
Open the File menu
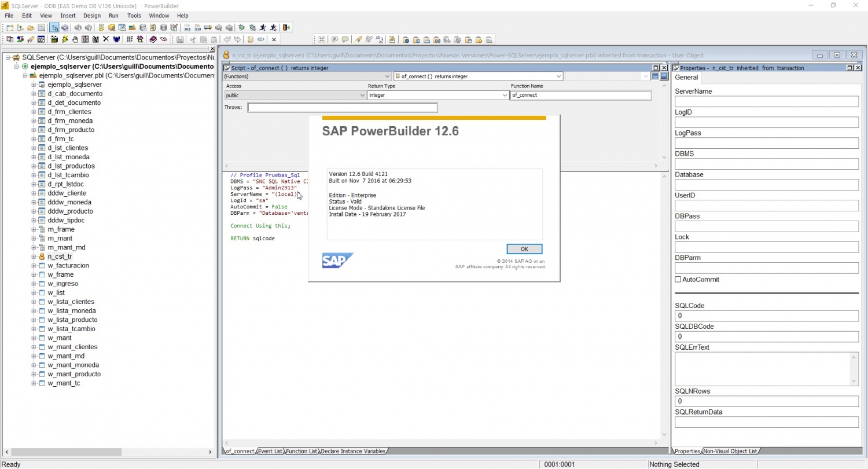[x=9, y=16]
